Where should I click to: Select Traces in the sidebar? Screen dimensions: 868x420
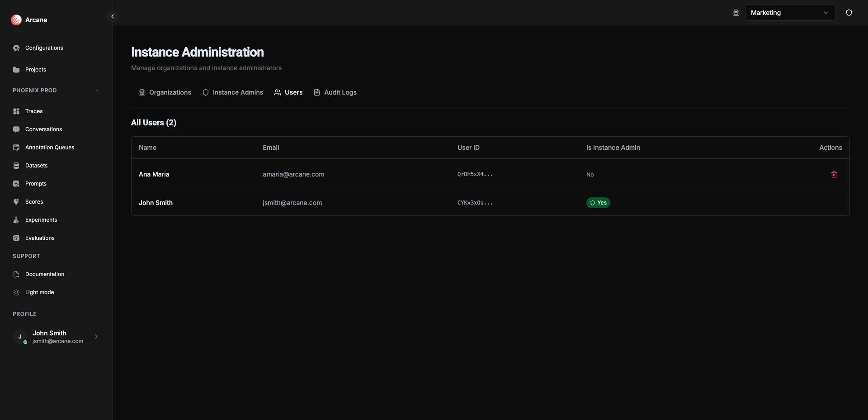pos(33,111)
